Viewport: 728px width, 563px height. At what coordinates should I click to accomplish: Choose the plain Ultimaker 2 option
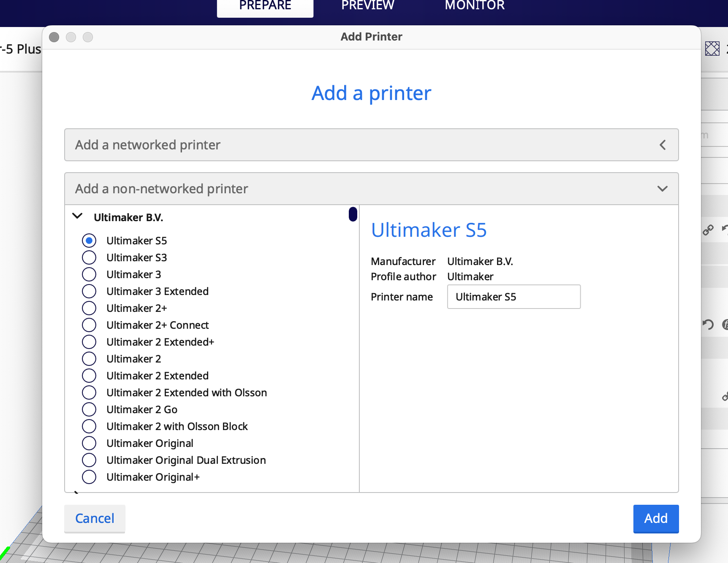pyautogui.click(x=89, y=359)
